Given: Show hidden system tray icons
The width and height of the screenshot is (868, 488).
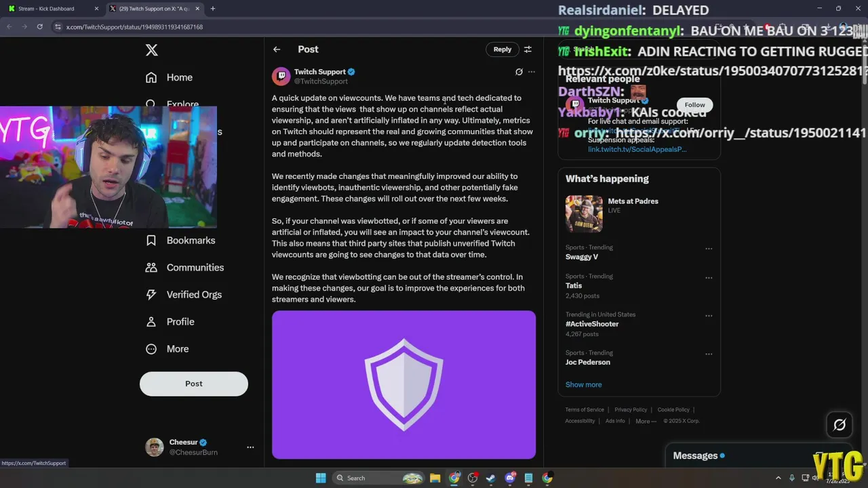Looking at the screenshot, I should pyautogui.click(x=778, y=478).
